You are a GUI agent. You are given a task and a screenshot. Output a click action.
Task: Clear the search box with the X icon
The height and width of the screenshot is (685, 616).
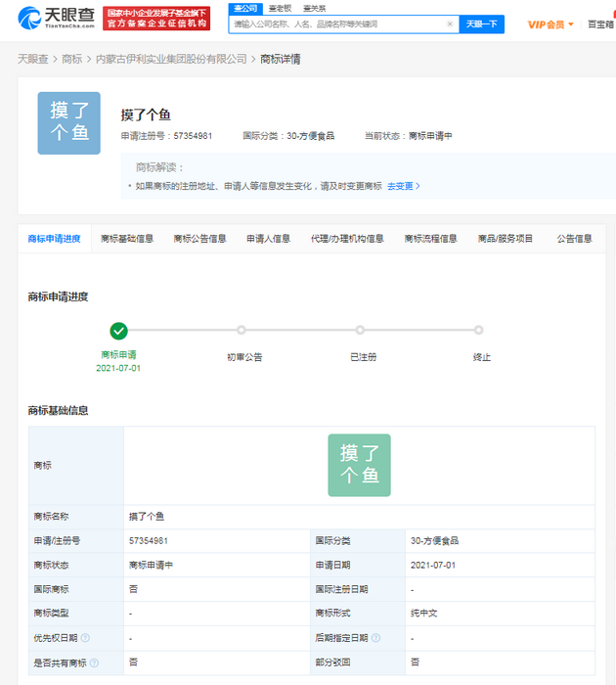[x=450, y=24]
